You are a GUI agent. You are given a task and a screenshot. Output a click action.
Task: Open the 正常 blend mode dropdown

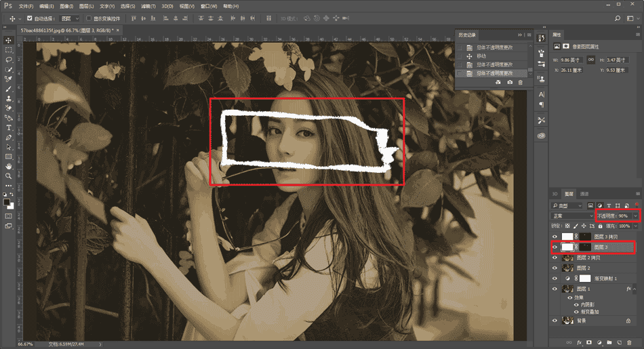pos(573,215)
